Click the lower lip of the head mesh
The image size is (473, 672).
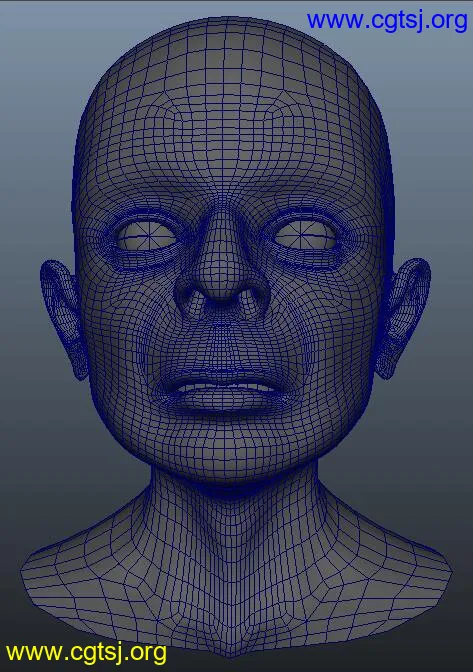point(223,400)
